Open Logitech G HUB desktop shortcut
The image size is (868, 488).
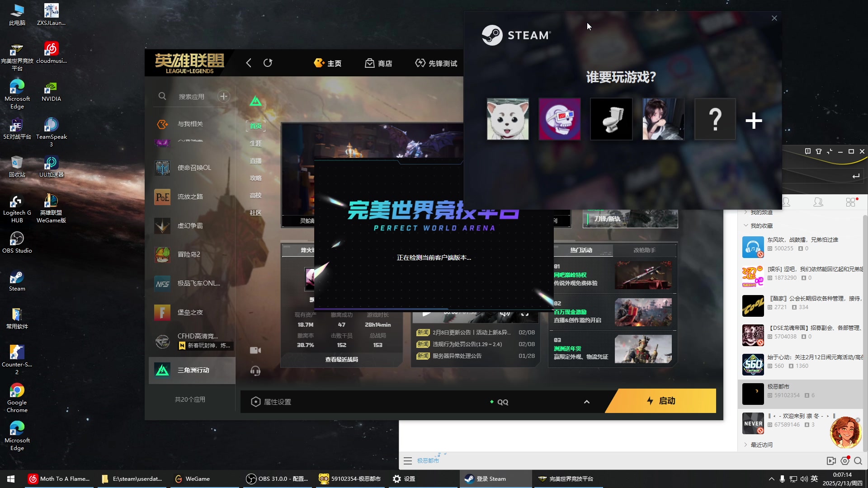pos(17,209)
